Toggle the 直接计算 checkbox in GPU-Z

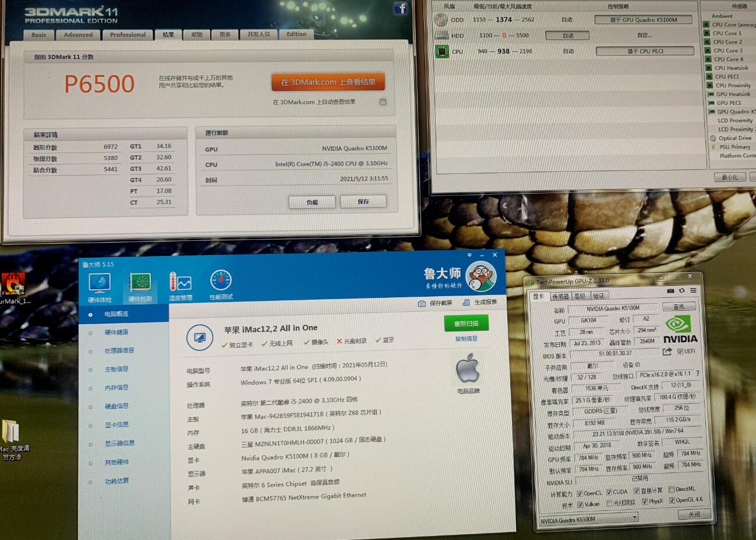[637, 491]
